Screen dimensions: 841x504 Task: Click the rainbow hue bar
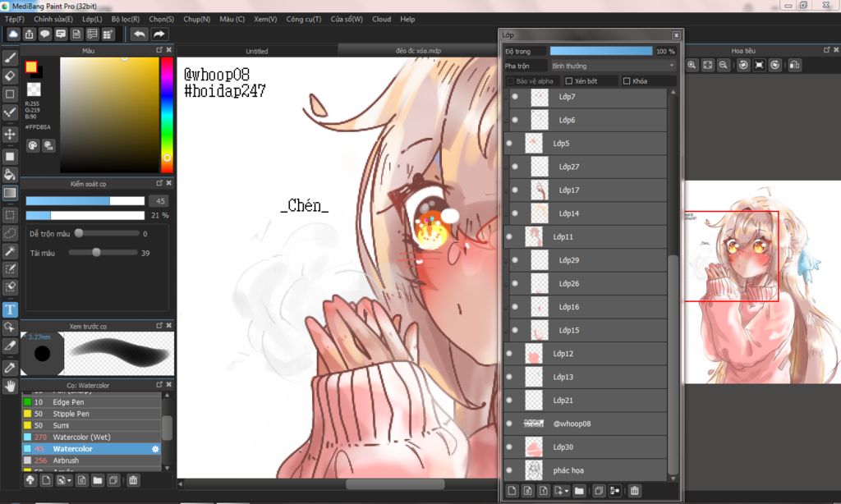click(167, 115)
